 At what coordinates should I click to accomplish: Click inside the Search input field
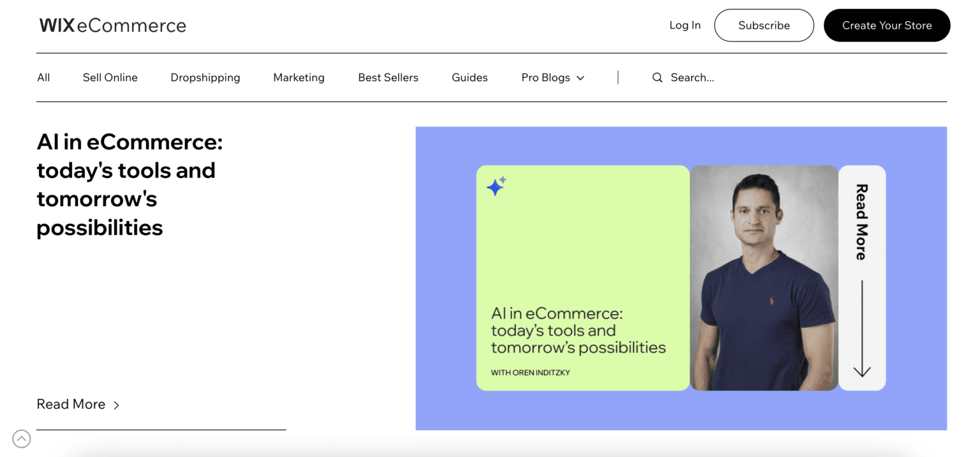pos(694,77)
